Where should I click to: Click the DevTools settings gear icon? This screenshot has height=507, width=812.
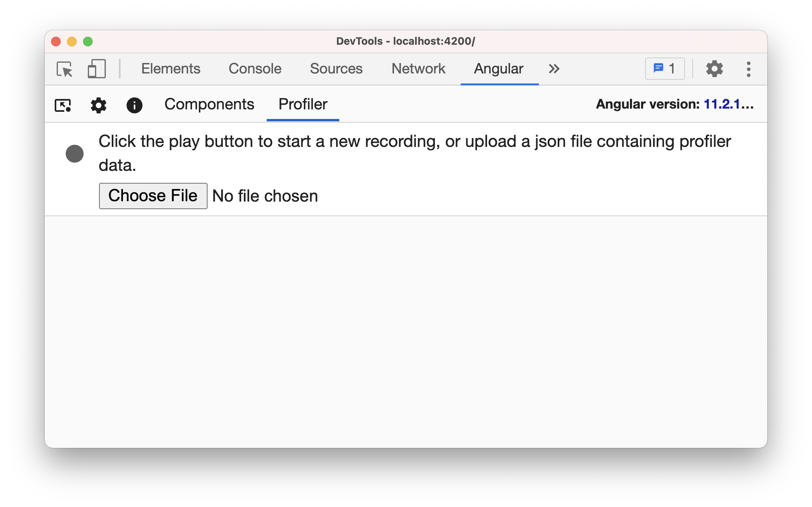coord(715,68)
